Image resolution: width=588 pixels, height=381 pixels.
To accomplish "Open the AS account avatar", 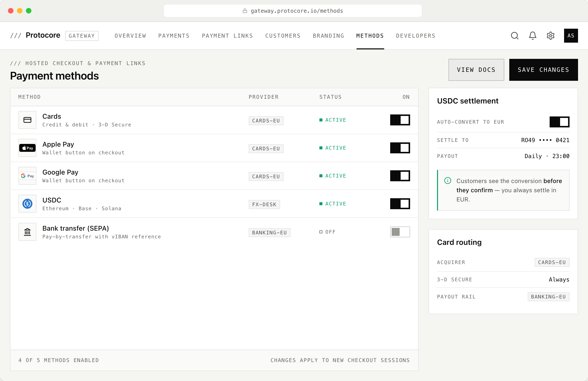I will pyautogui.click(x=571, y=36).
